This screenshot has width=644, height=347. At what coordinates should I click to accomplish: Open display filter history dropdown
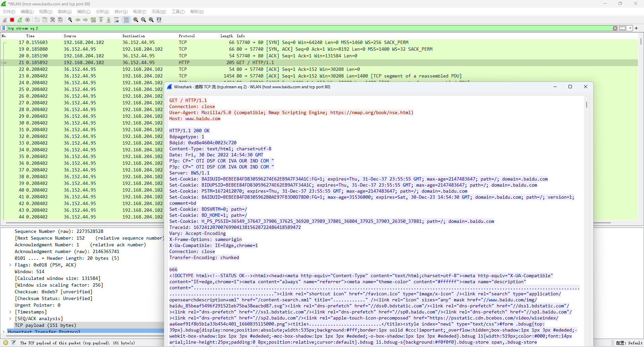pos(630,28)
